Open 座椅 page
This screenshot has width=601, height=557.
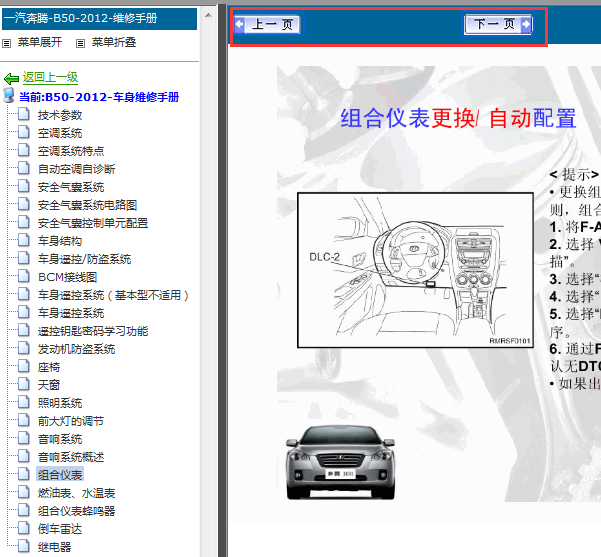(x=49, y=367)
